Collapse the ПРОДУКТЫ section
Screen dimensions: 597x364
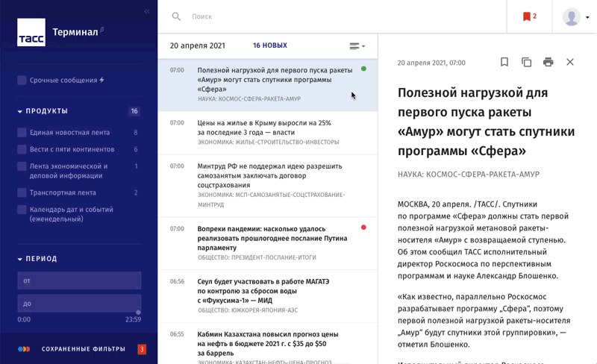pyautogui.click(x=20, y=111)
